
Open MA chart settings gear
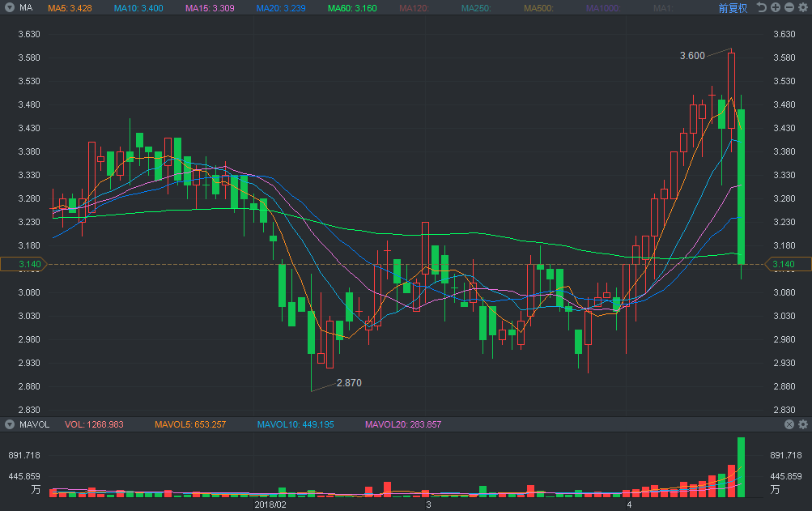tap(803, 7)
